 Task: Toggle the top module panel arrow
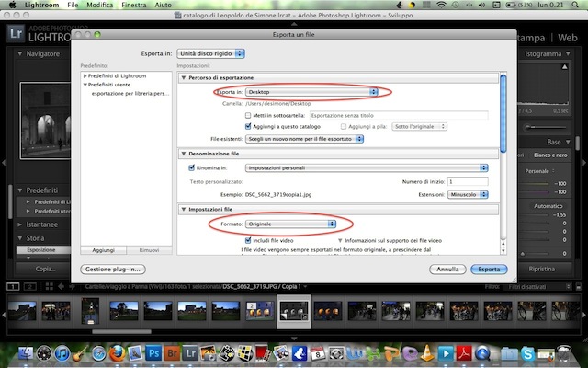click(294, 24)
